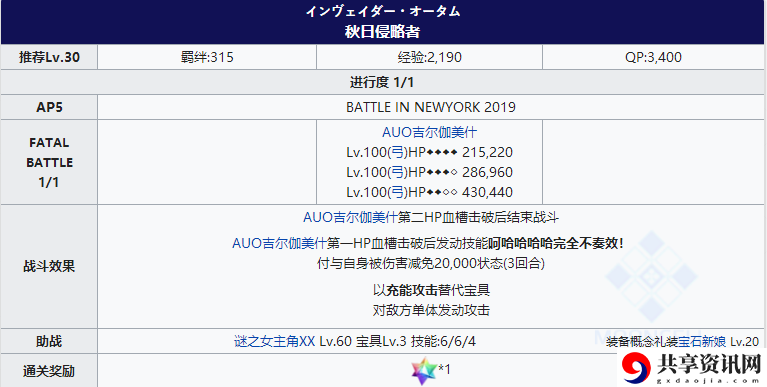Viewport: 767px width, 387px height.
Task: Click the QP:3,400 reward cell
Action: 653,57
